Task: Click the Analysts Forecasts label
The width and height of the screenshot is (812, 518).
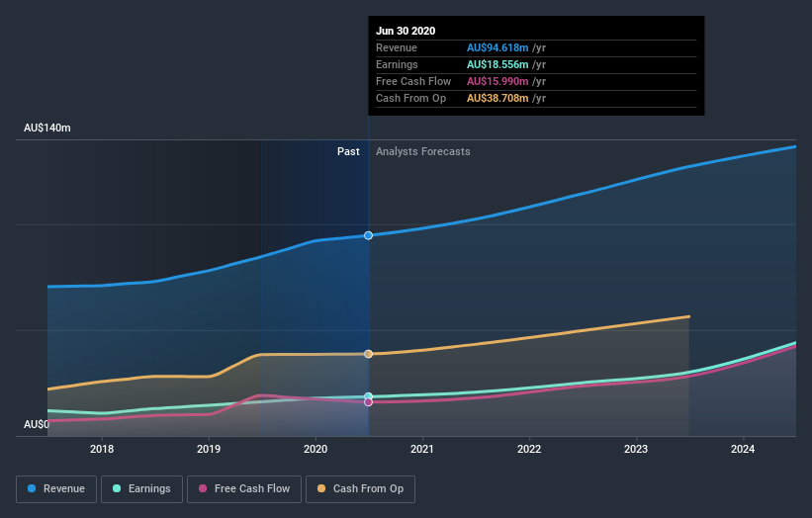Action: pyautogui.click(x=423, y=151)
